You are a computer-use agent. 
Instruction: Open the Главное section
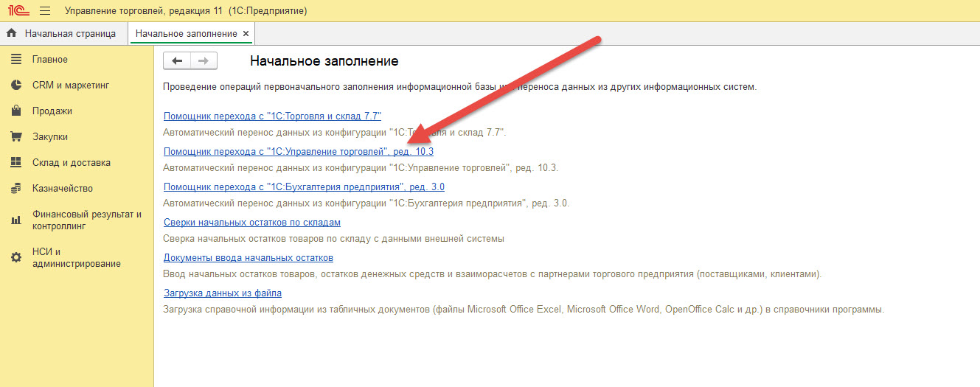50,60
